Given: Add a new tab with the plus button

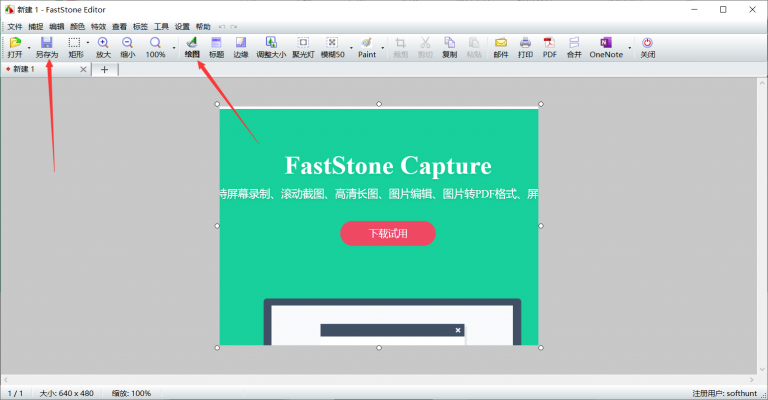Looking at the screenshot, I should pos(104,70).
